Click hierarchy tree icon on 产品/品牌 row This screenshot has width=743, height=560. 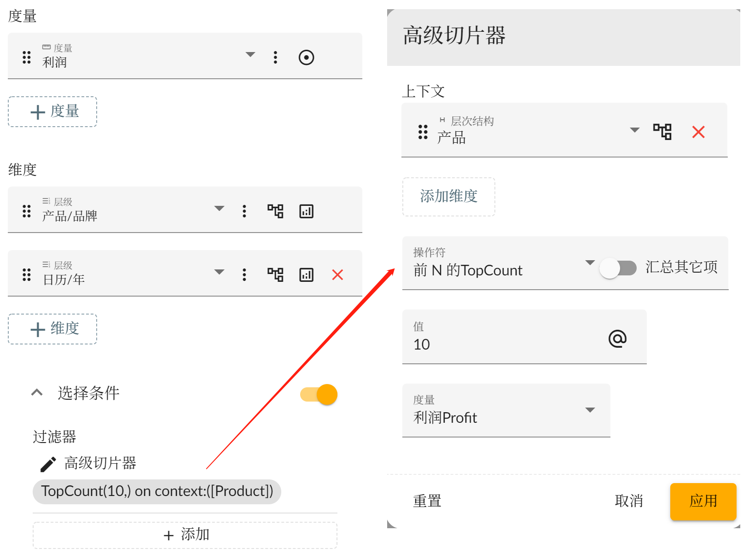pos(275,211)
